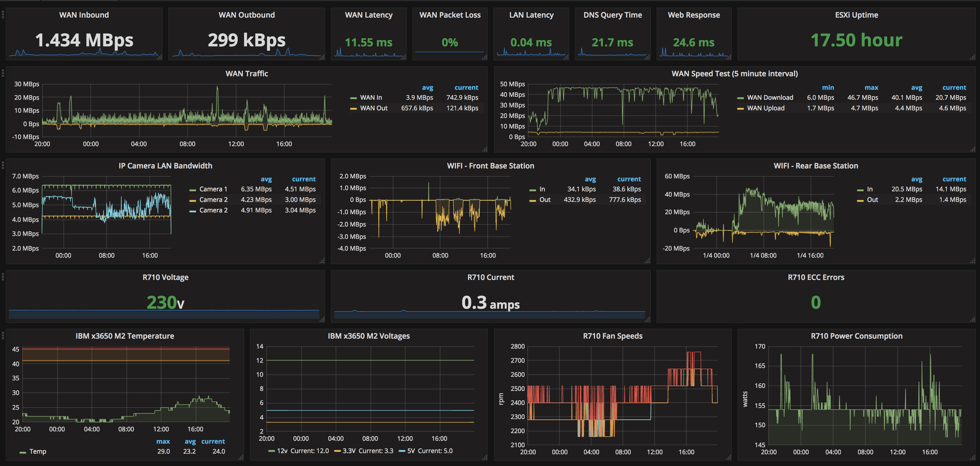
Task: Sort IP Camera legend by current column
Action: coord(304,179)
